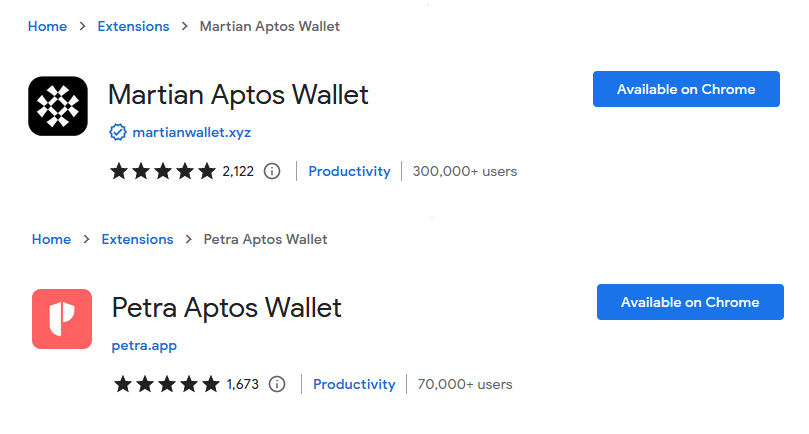809x434 pixels.
Task: Open Home link in Martian breadcrumb
Action: (47, 26)
